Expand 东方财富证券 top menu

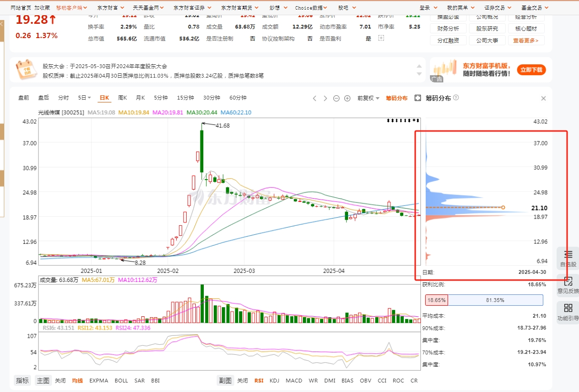(192, 8)
